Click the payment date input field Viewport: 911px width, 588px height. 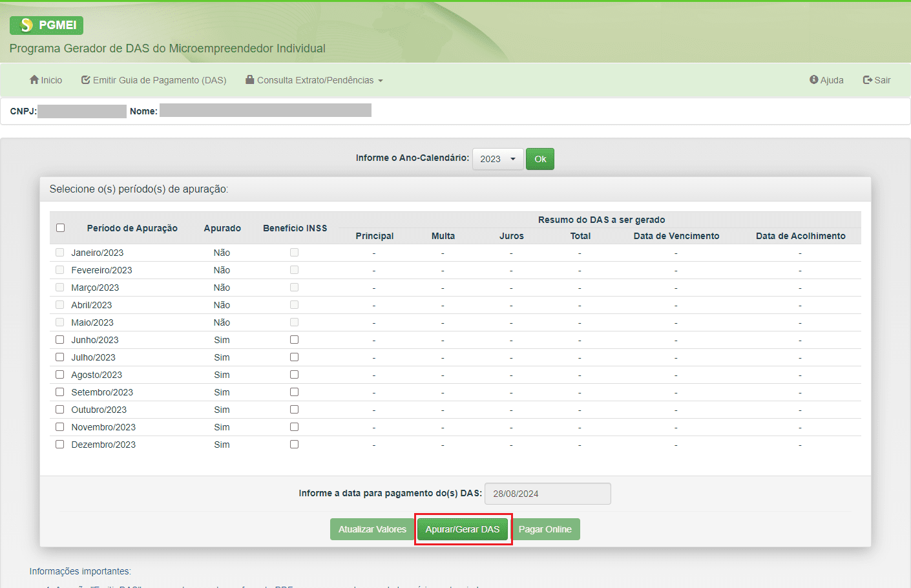pyautogui.click(x=547, y=493)
